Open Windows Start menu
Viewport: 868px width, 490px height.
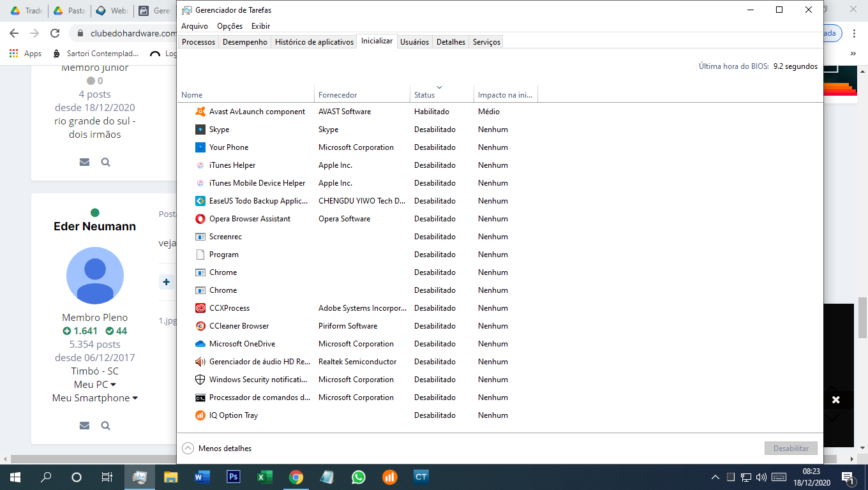click(15, 477)
